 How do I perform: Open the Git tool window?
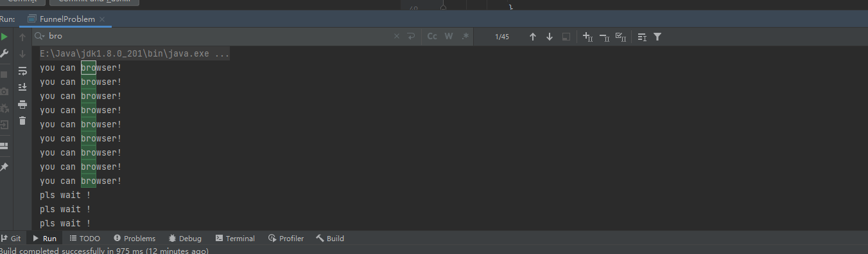[x=11, y=239]
